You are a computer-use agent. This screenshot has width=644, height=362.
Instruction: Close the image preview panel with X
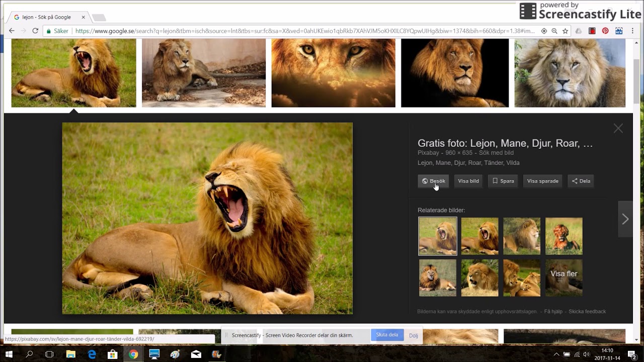pyautogui.click(x=618, y=129)
